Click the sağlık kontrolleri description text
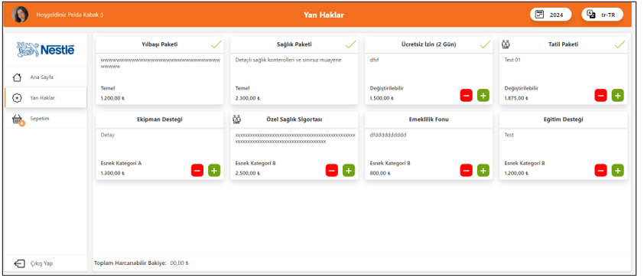 (288, 60)
